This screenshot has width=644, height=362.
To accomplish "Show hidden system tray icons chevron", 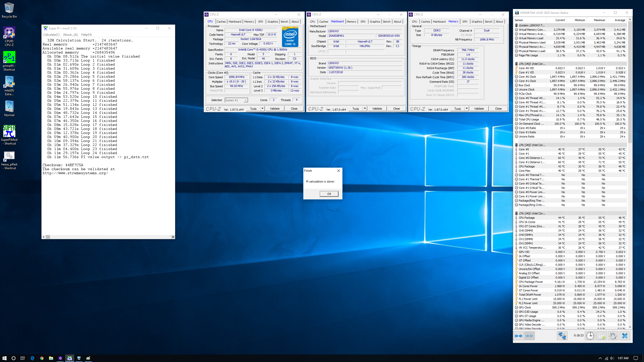I will pyautogui.click(x=600, y=358).
